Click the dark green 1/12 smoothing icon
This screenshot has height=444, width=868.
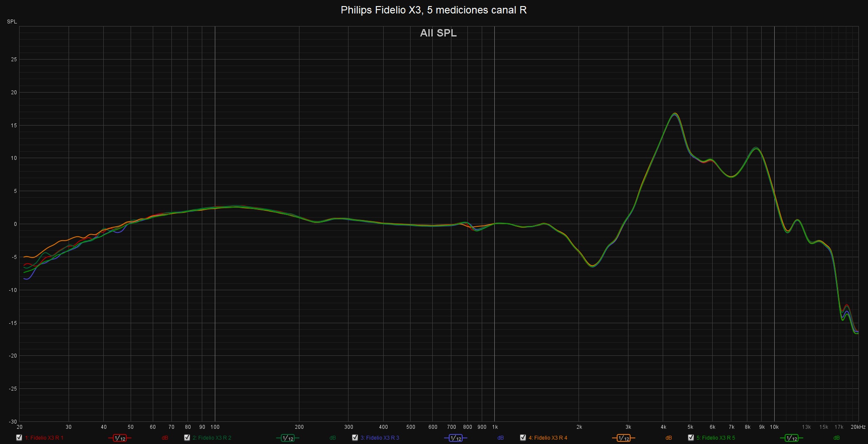coord(288,438)
